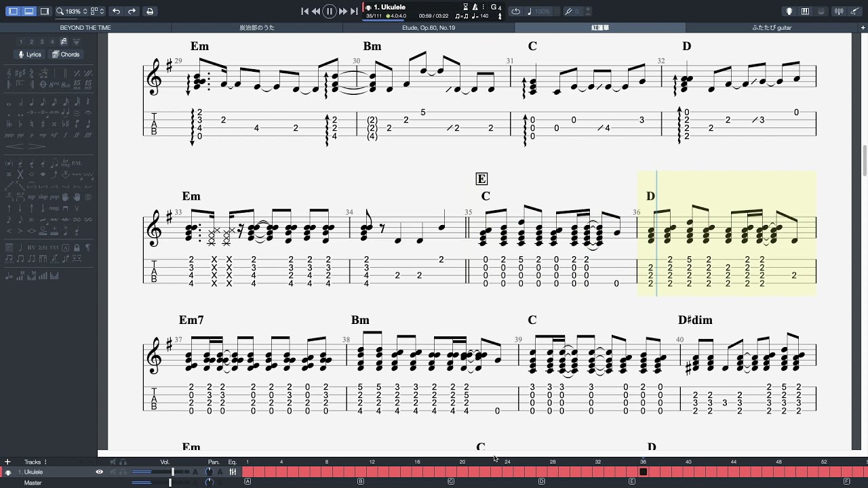The width and height of the screenshot is (868, 488).
Task: Toggle Ukulele track visibility eye
Action: 100,472
